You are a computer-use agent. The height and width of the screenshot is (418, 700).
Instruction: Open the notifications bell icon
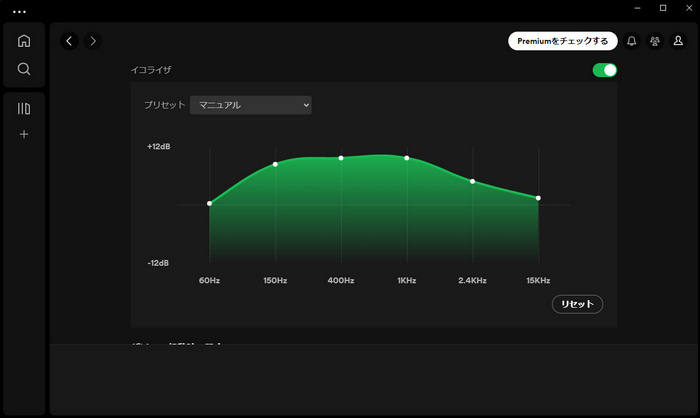(x=632, y=41)
